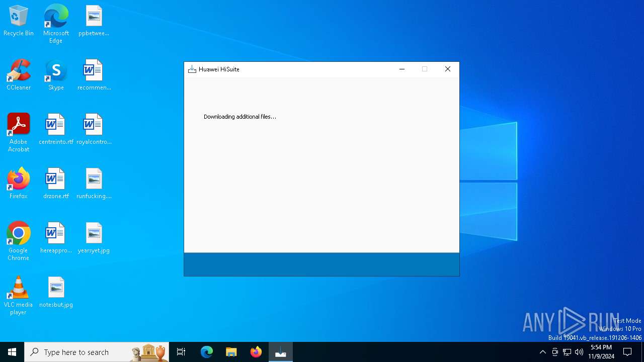Click the 'Downloading additional files...' text
Image resolution: width=644 pixels, height=362 pixels.
tap(240, 117)
